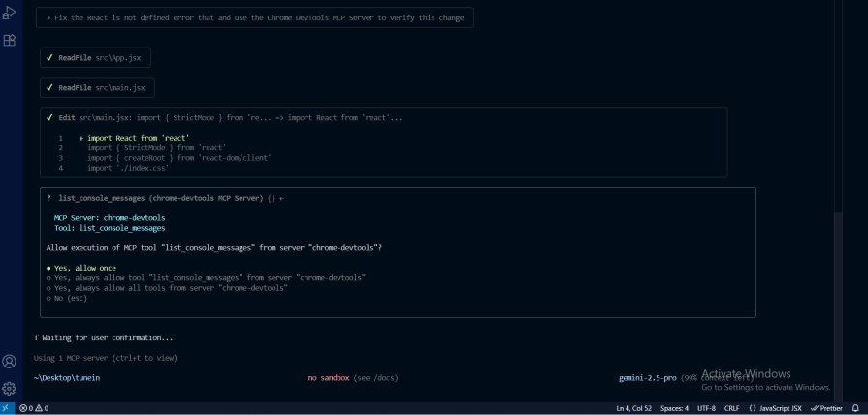Viewport: 868px width, 415px height.
Task: Open the CRLF end-of-line selector
Action: [731, 408]
